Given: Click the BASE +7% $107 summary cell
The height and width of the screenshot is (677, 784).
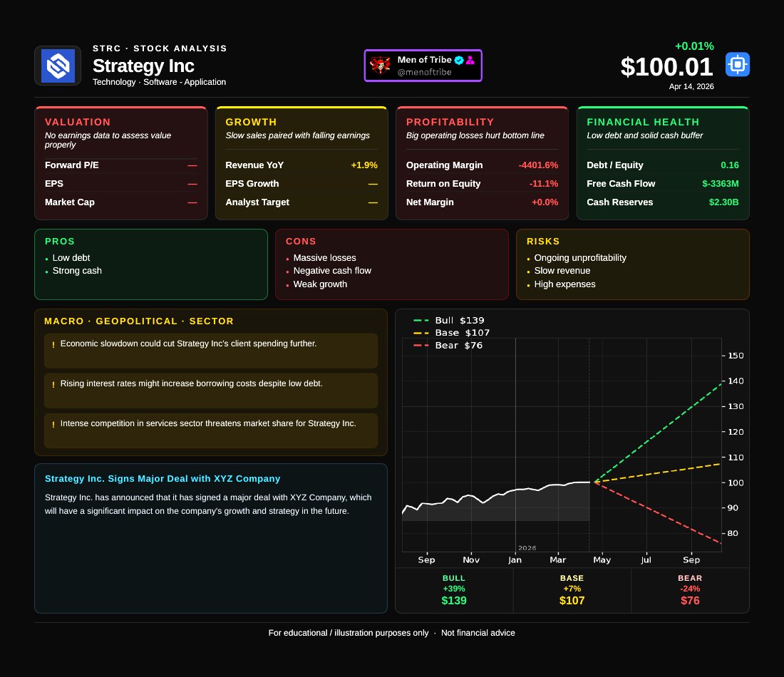Looking at the screenshot, I should point(572,591).
